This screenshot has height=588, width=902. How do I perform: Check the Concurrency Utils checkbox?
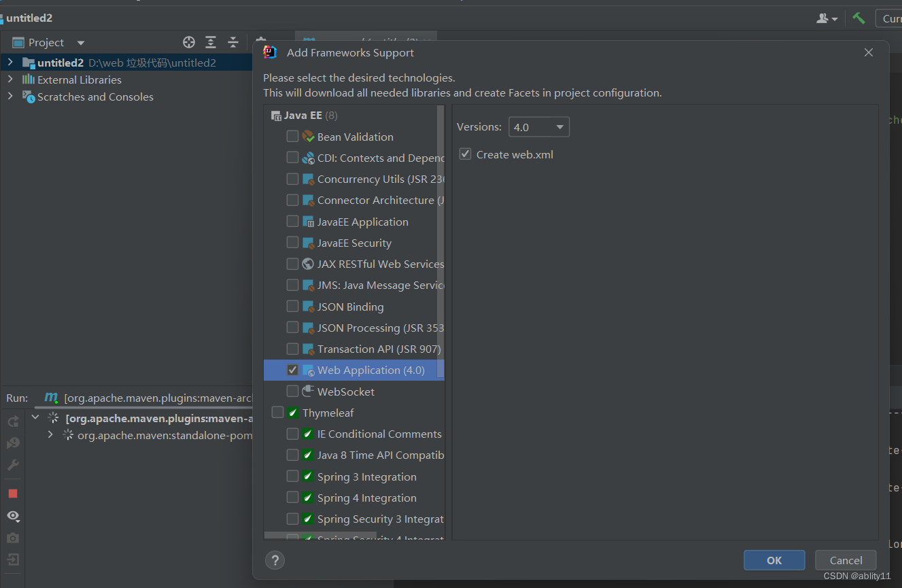click(292, 179)
